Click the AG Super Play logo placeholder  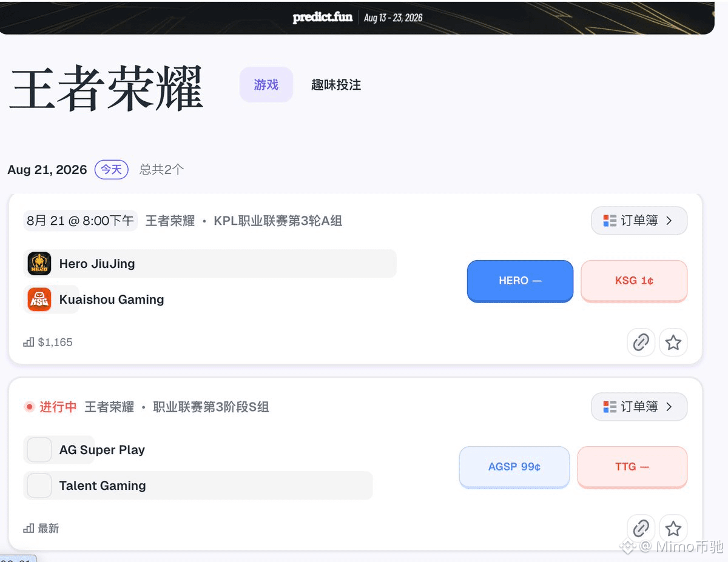pyautogui.click(x=39, y=450)
